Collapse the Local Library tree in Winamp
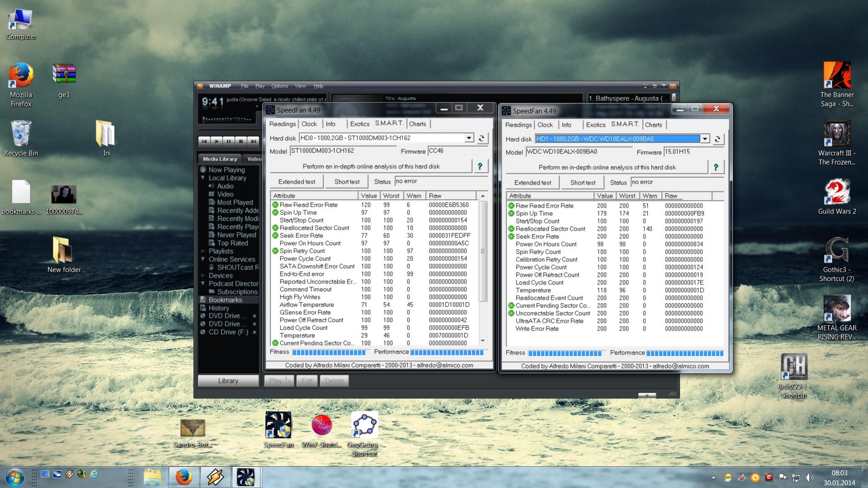The height and width of the screenshot is (488, 868). click(x=203, y=178)
